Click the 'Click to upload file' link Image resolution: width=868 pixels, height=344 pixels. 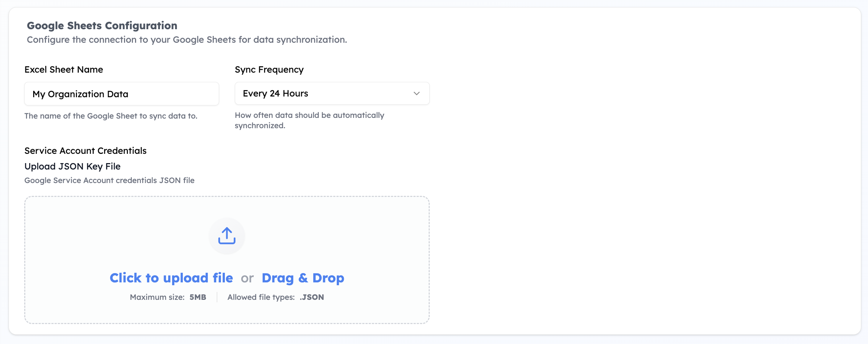171,278
